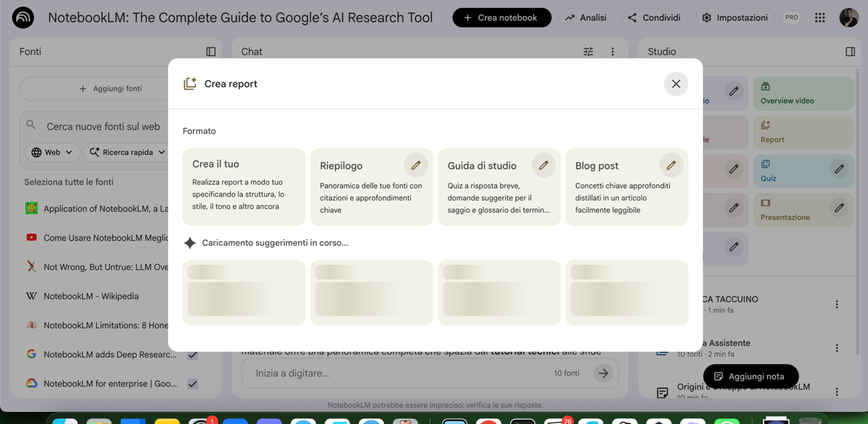Edit the Riepilogo format with pencil icon
The height and width of the screenshot is (424, 868).
416,166
